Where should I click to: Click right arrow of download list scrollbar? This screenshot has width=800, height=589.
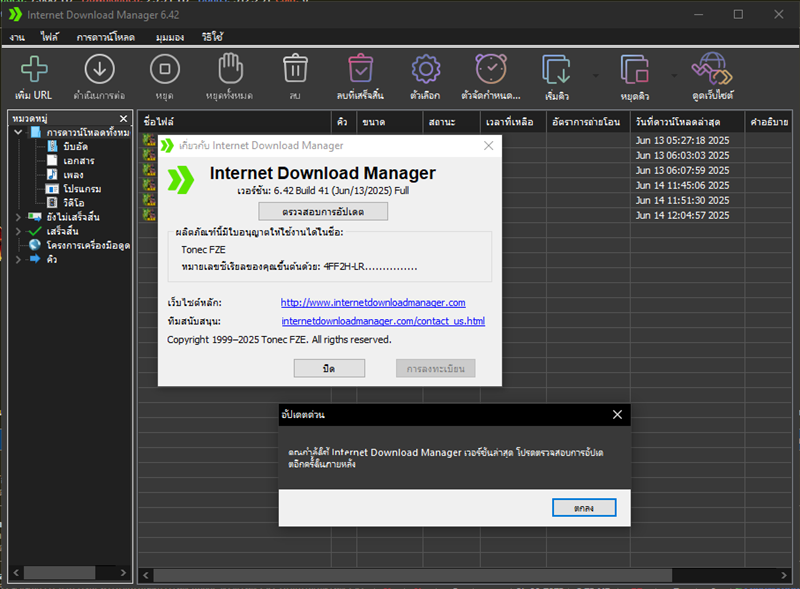coord(784,575)
